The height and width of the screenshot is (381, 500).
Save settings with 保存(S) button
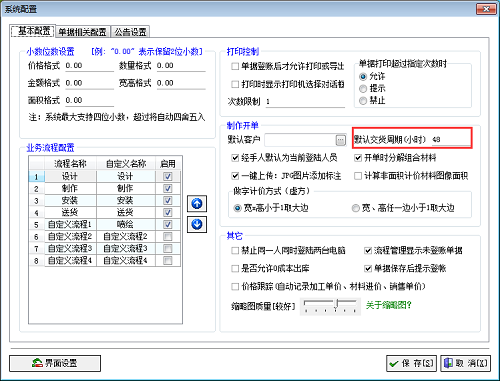point(411,363)
